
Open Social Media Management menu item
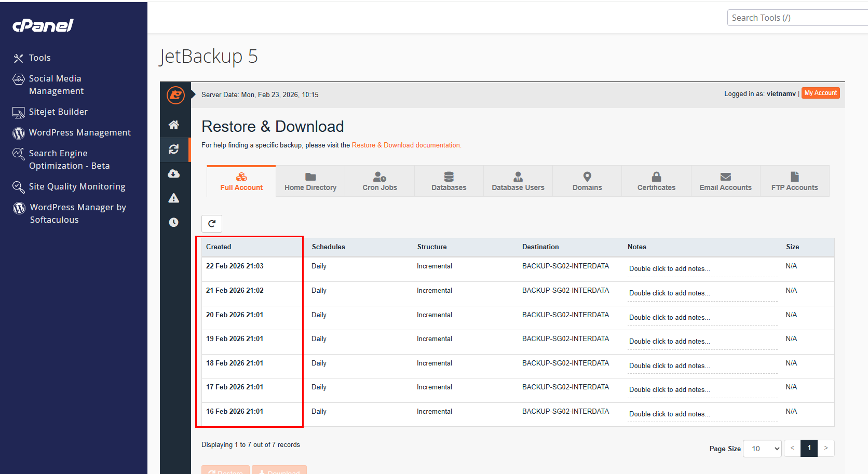(x=56, y=85)
